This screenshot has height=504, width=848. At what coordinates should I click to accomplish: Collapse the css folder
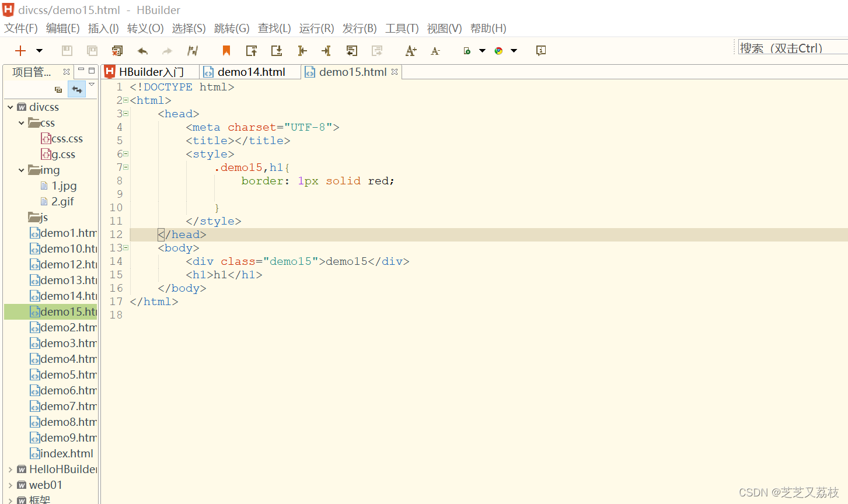(x=22, y=123)
